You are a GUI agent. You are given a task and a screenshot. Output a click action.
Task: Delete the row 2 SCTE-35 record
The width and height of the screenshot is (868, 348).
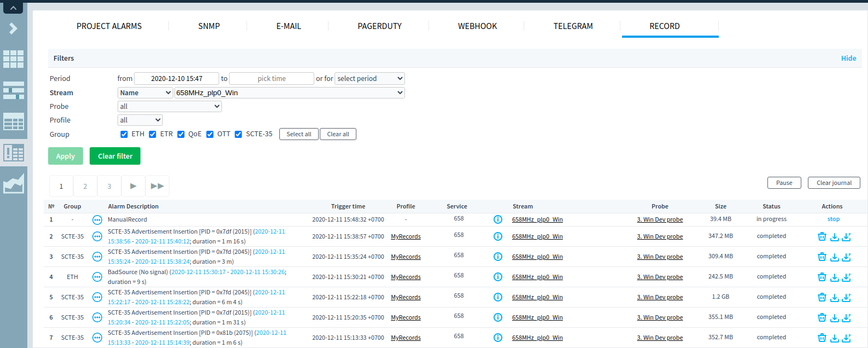coord(822,236)
